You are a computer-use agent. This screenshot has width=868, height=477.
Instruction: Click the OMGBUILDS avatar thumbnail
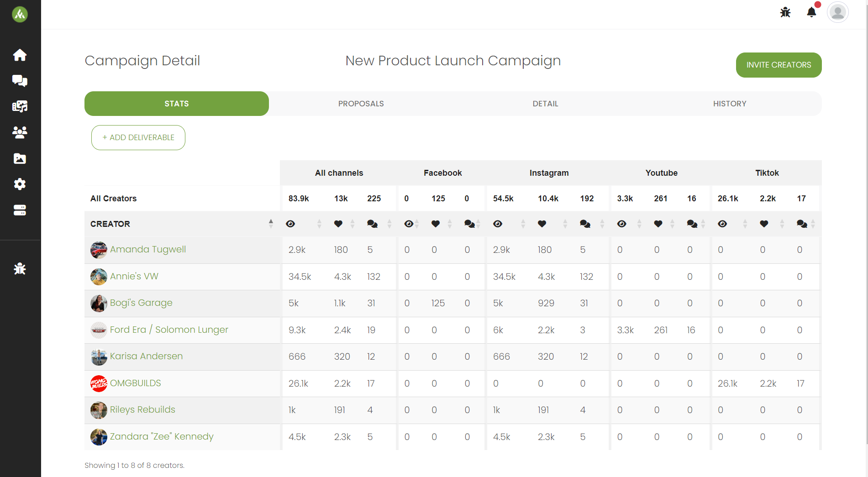click(99, 383)
